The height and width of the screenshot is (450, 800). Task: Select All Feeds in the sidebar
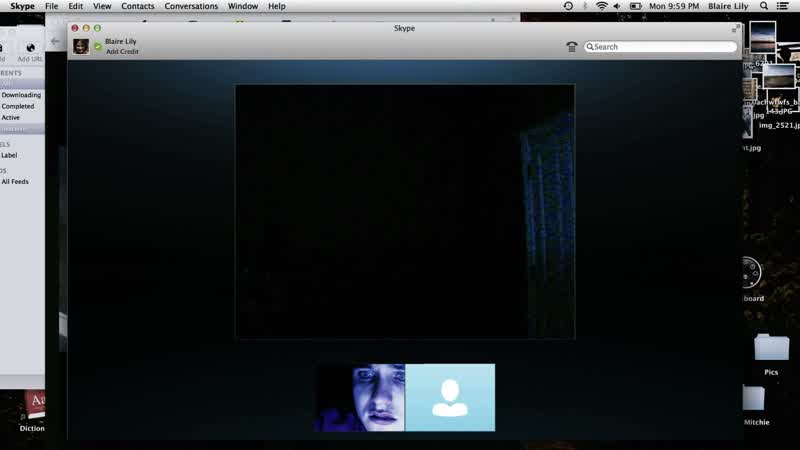pos(15,182)
